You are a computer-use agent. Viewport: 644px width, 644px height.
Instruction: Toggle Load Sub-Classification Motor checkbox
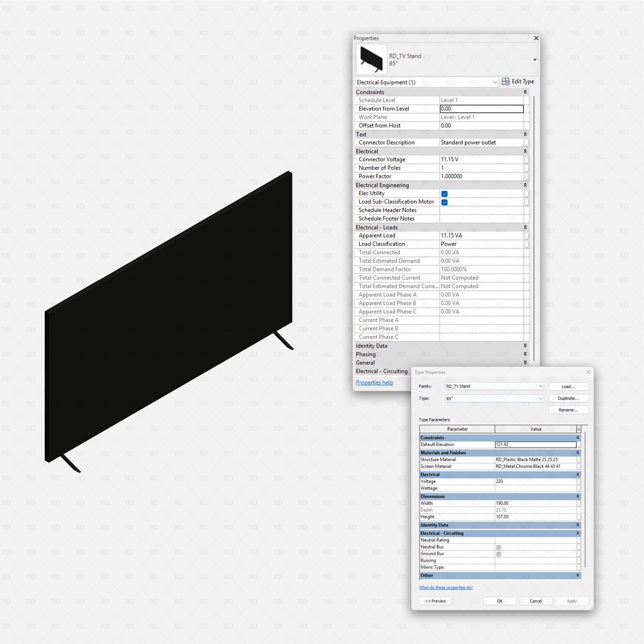(x=444, y=203)
